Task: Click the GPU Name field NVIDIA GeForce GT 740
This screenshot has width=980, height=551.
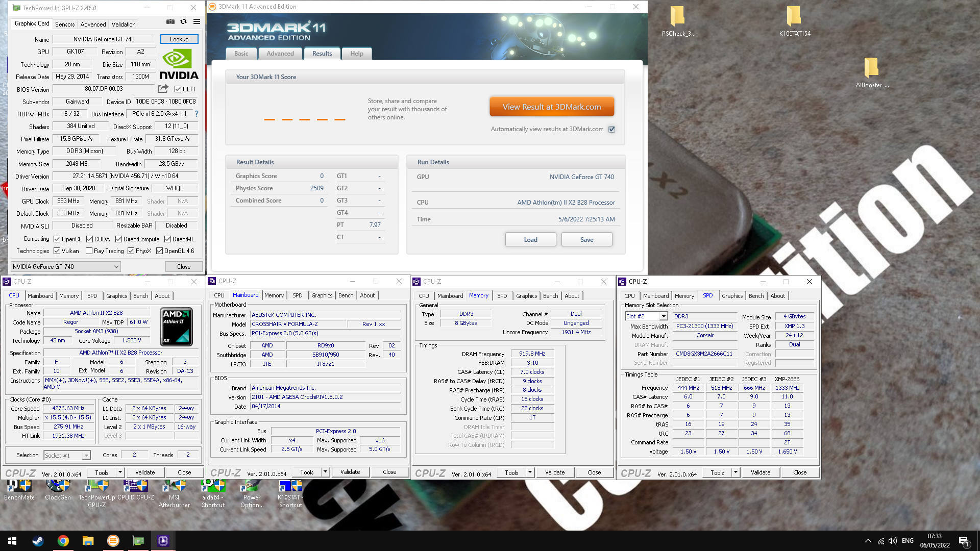Action: (104, 39)
